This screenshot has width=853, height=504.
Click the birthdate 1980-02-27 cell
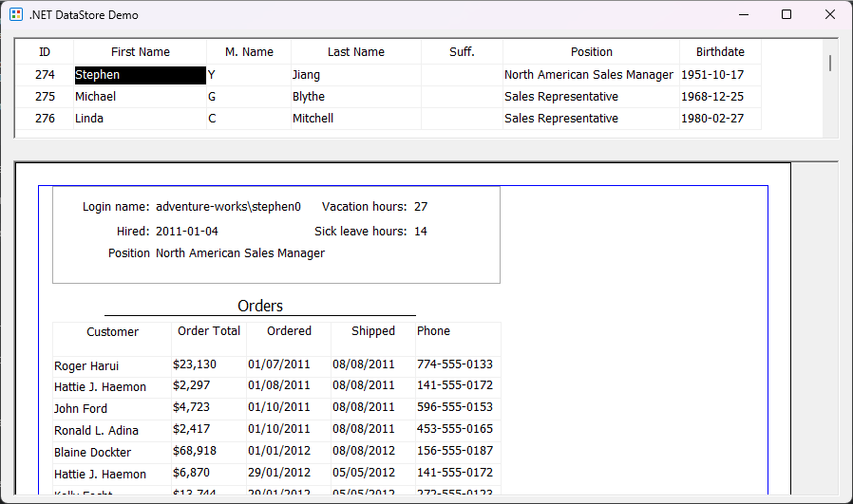coord(712,119)
